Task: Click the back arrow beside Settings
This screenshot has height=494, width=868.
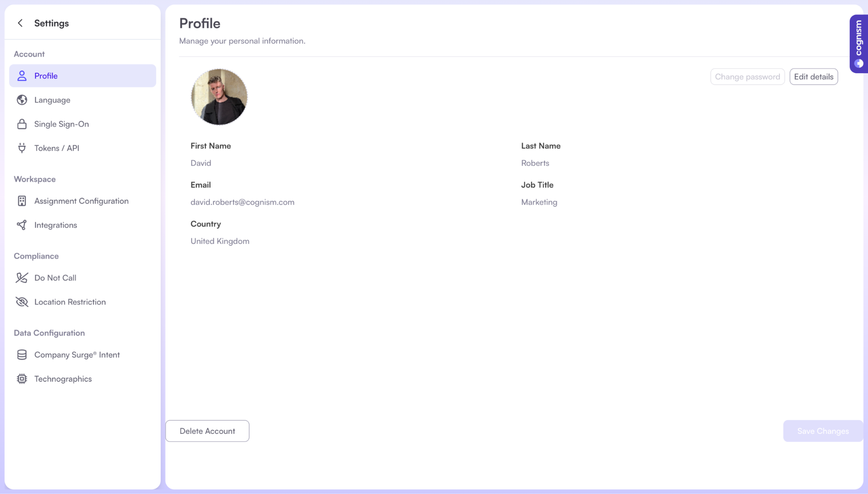Action: tap(20, 23)
